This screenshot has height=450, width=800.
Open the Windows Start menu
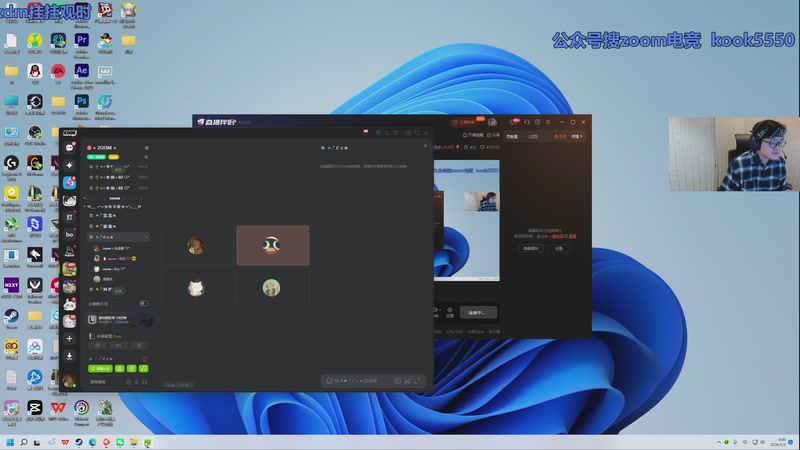pyautogui.click(x=11, y=442)
